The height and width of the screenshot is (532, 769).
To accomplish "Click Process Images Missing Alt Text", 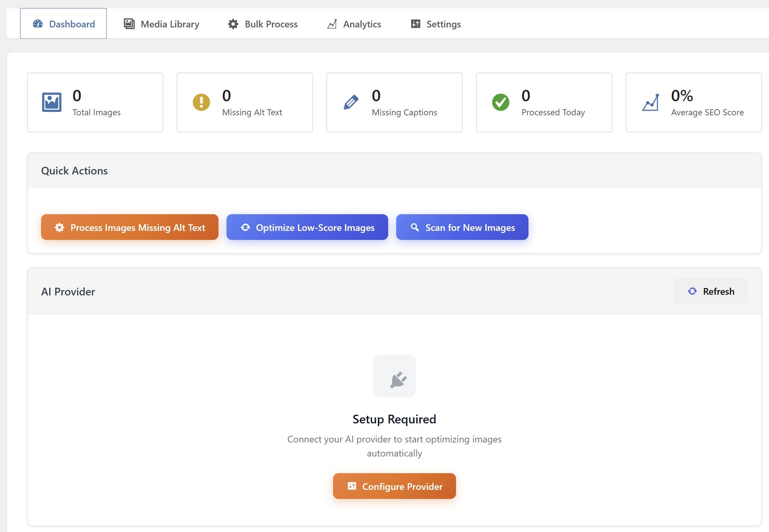I will [130, 227].
